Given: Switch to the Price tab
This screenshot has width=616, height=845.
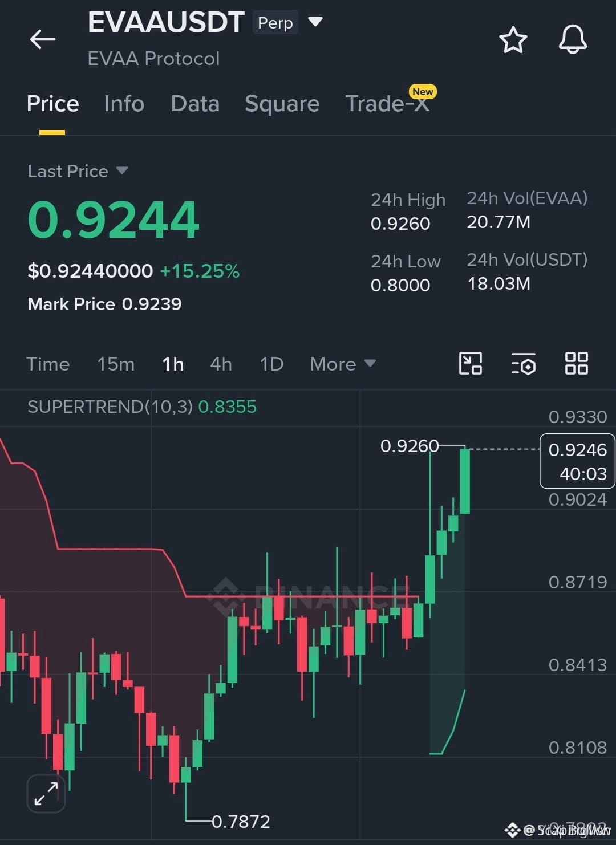Looking at the screenshot, I should pos(52,104).
